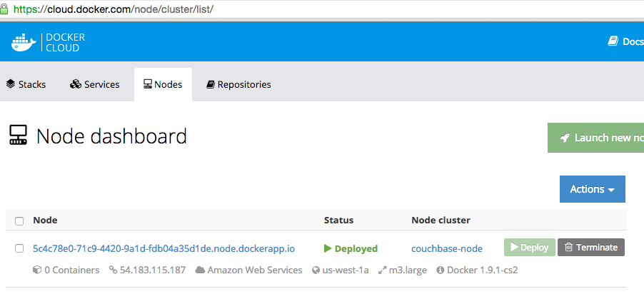This screenshot has height=299, width=644.
Task: Check the box for node 5c4c78e0
Action: pos(19,248)
